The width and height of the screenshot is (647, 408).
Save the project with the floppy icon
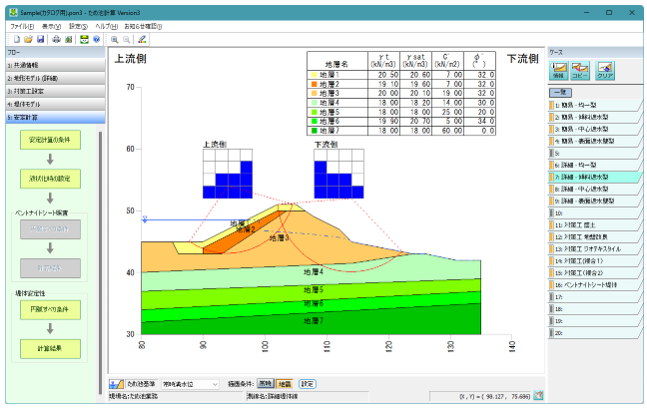coord(40,40)
